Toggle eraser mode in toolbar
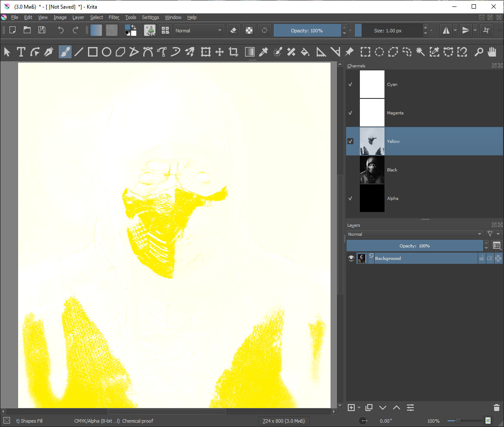 click(x=233, y=30)
